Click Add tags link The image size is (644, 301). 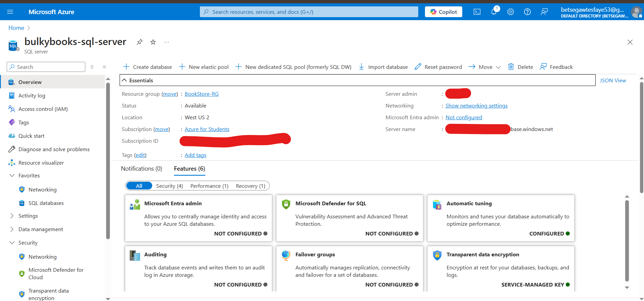196,155
